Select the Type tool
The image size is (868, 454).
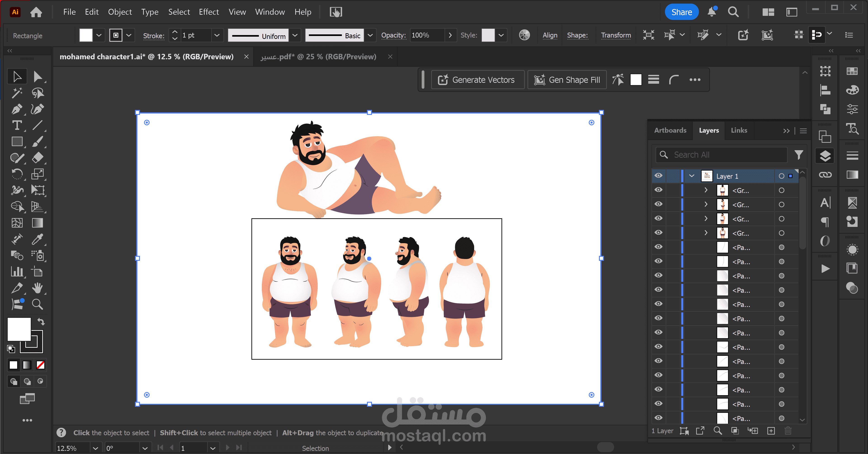coord(17,125)
